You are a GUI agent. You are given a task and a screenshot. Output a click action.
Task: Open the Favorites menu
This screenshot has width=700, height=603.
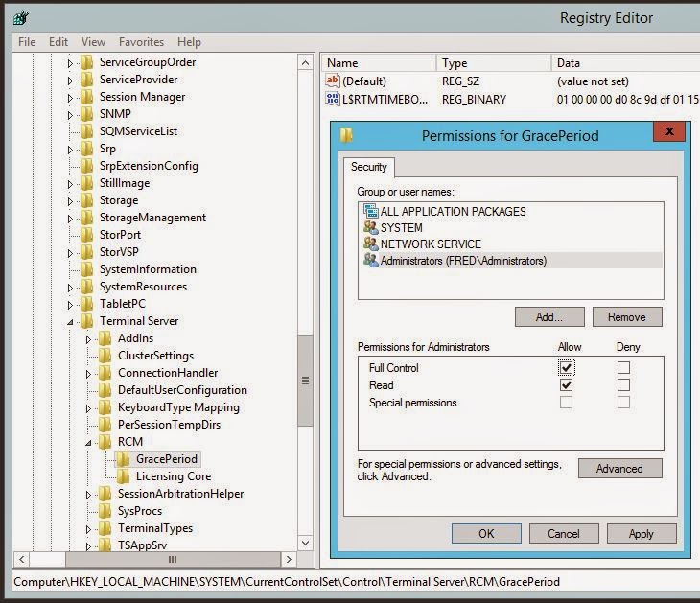[x=141, y=42]
